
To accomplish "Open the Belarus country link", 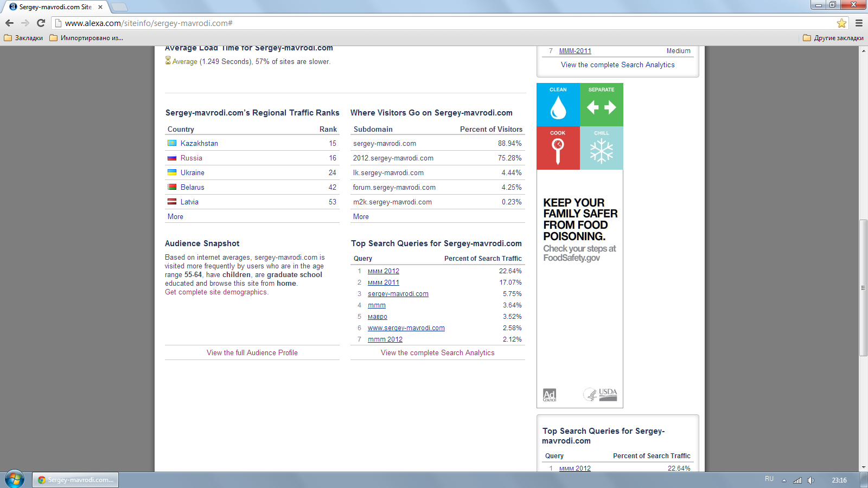I will (x=193, y=187).
